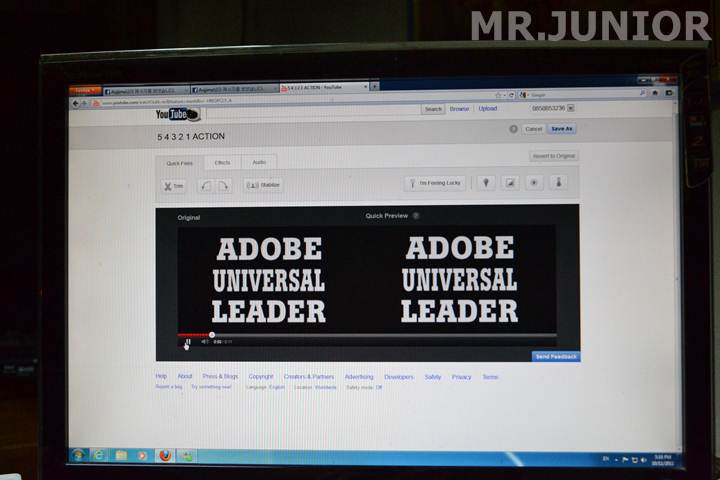
Task: Open the Press & Blogs footer link
Action: click(220, 376)
